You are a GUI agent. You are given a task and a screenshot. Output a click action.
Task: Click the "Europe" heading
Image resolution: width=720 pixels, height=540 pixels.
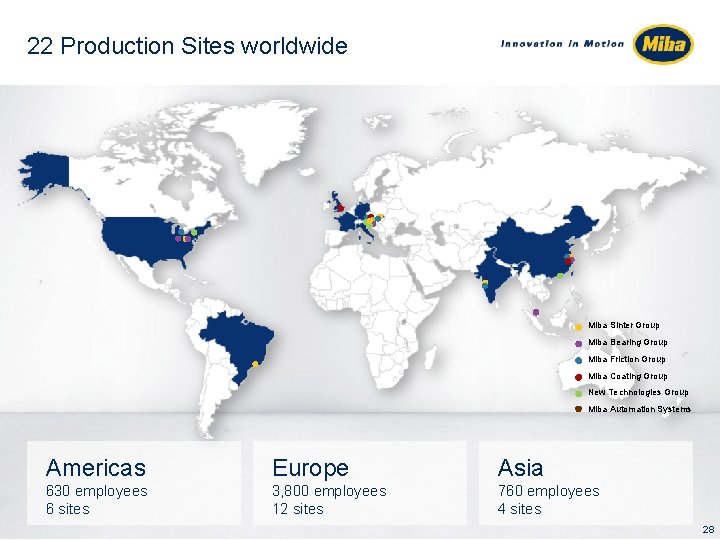tap(310, 469)
